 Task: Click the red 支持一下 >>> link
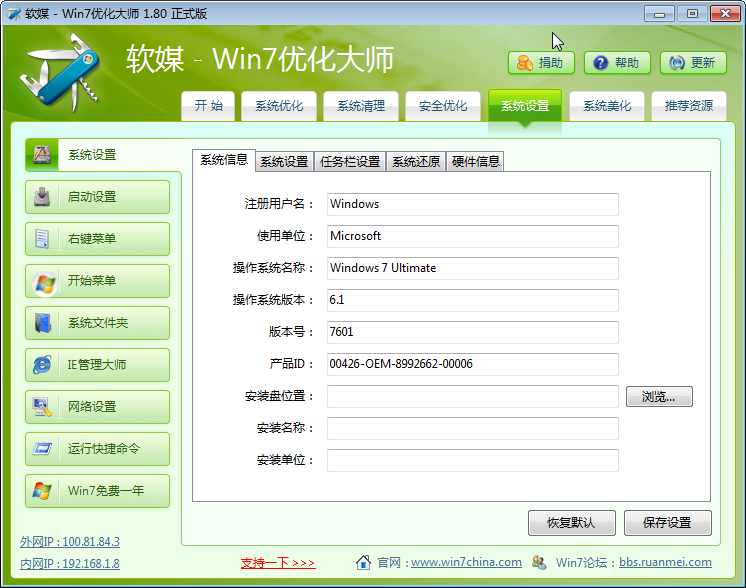coord(278,563)
